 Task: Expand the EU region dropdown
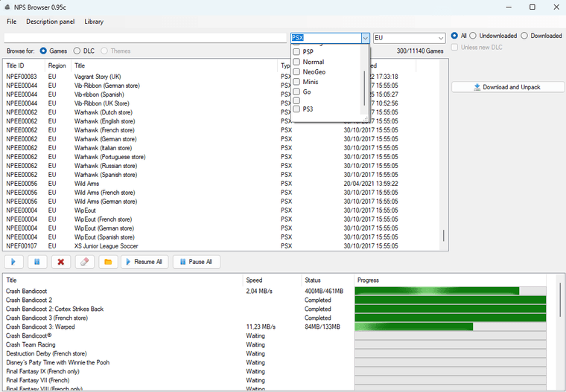tap(440, 38)
